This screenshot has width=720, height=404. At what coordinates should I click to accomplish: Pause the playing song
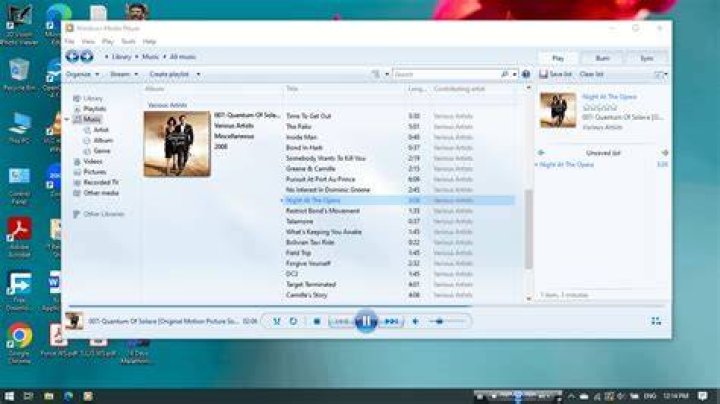pos(366,321)
